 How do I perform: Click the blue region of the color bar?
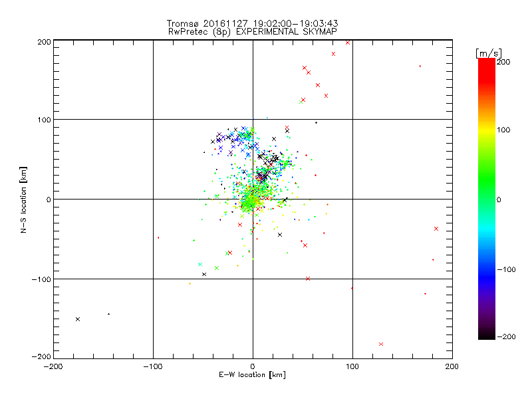coord(487,270)
